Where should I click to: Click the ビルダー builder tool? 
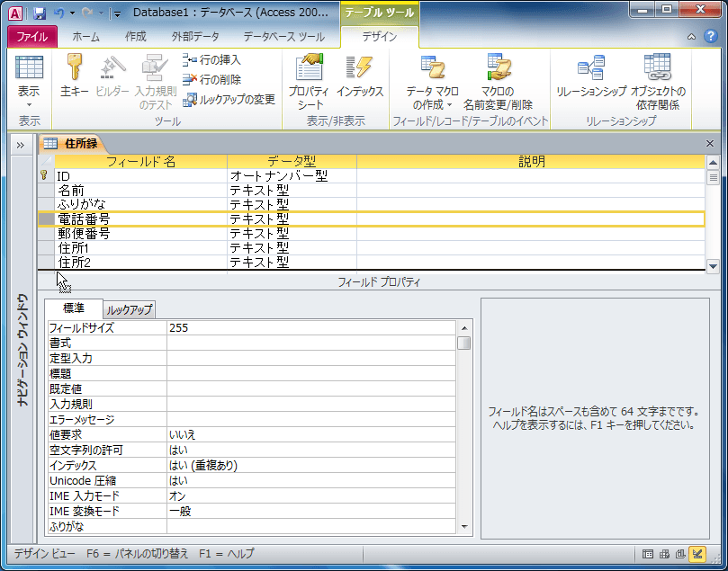tap(112, 76)
